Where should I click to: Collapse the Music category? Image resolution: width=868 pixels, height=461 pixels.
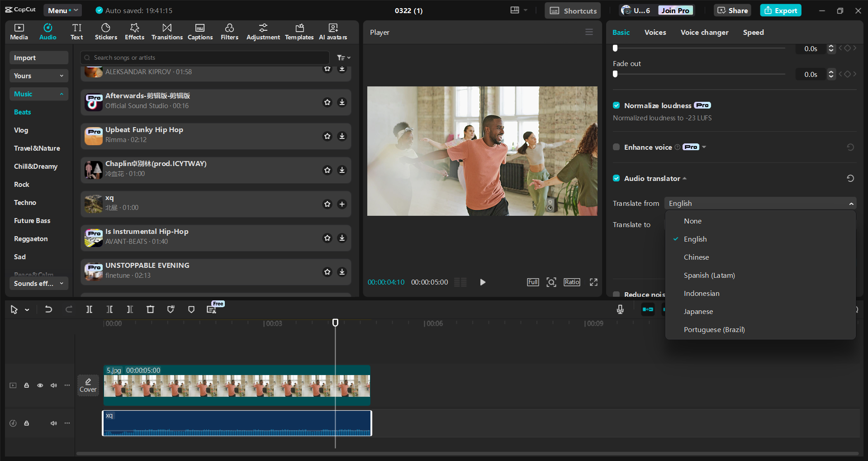tap(39, 94)
